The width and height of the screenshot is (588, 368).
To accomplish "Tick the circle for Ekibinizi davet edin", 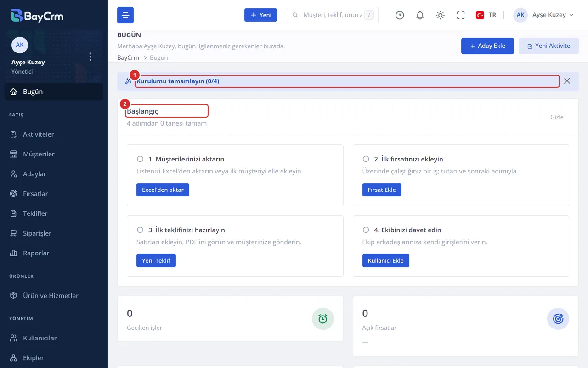I will coord(366,230).
